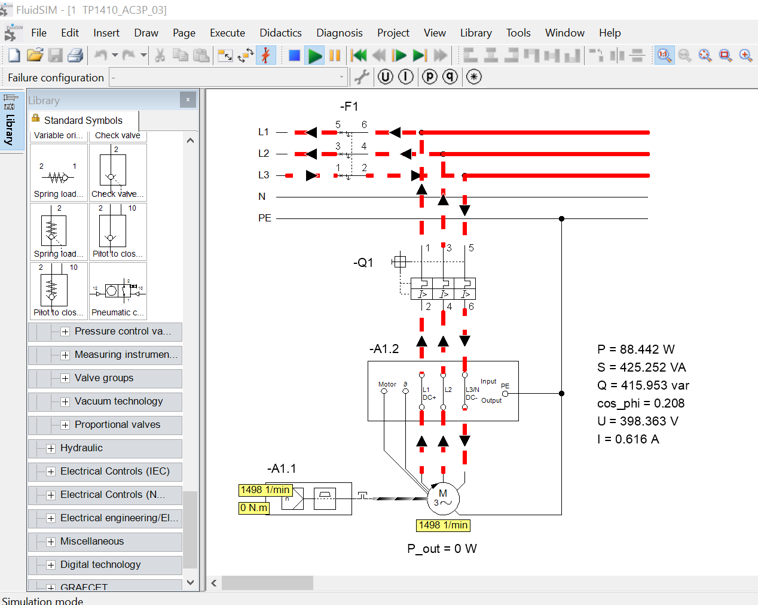Toggle the flow q display button
Viewport: 758px width, 605px height.
coord(450,77)
